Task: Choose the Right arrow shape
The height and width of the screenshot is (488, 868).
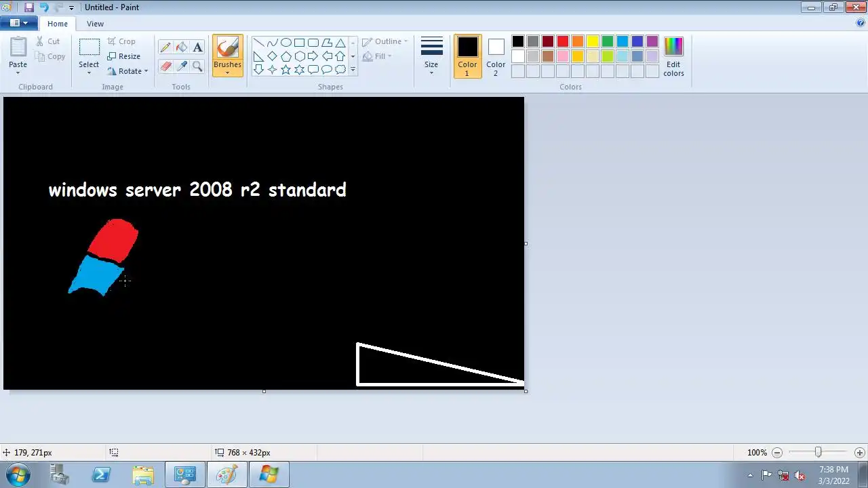Action: pos(313,56)
